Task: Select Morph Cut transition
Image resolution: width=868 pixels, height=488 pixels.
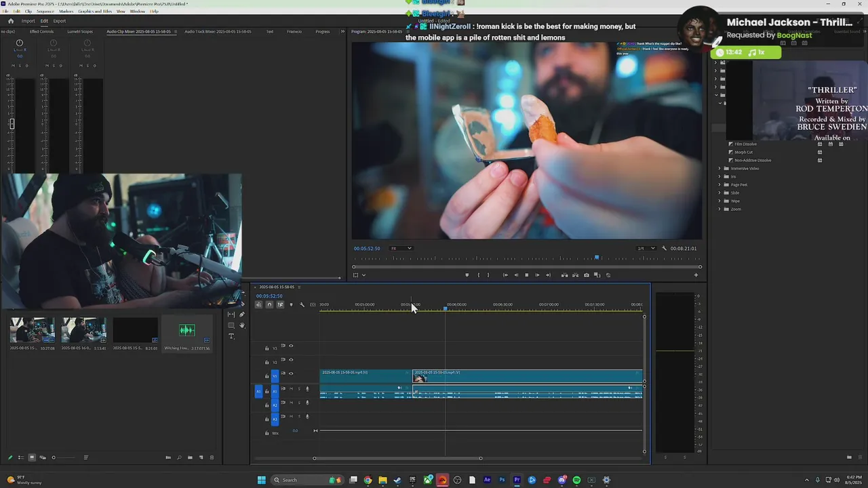Action: coord(743,152)
